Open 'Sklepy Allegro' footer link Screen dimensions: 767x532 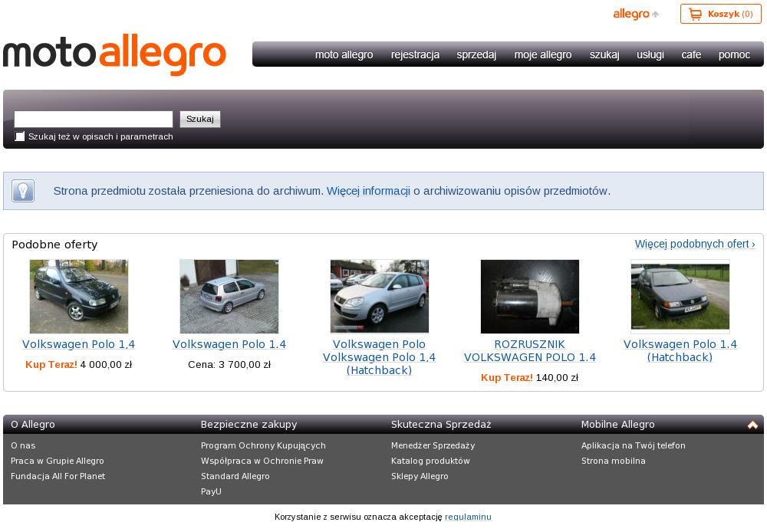(x=420, y=476)
